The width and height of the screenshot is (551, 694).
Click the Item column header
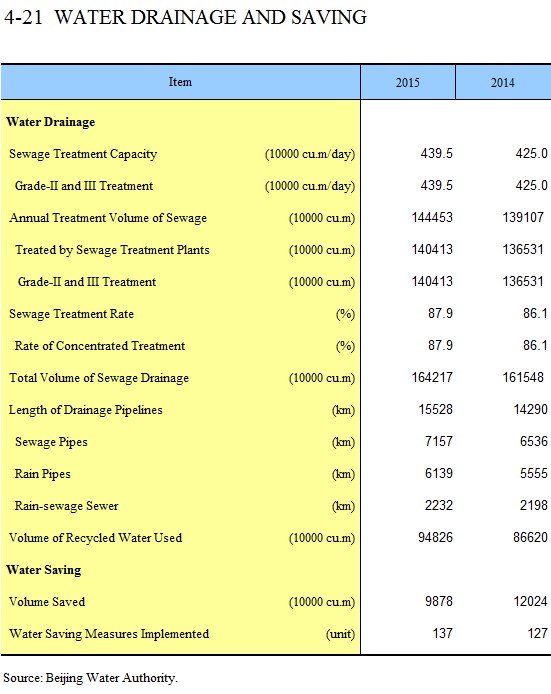(180, 82)
